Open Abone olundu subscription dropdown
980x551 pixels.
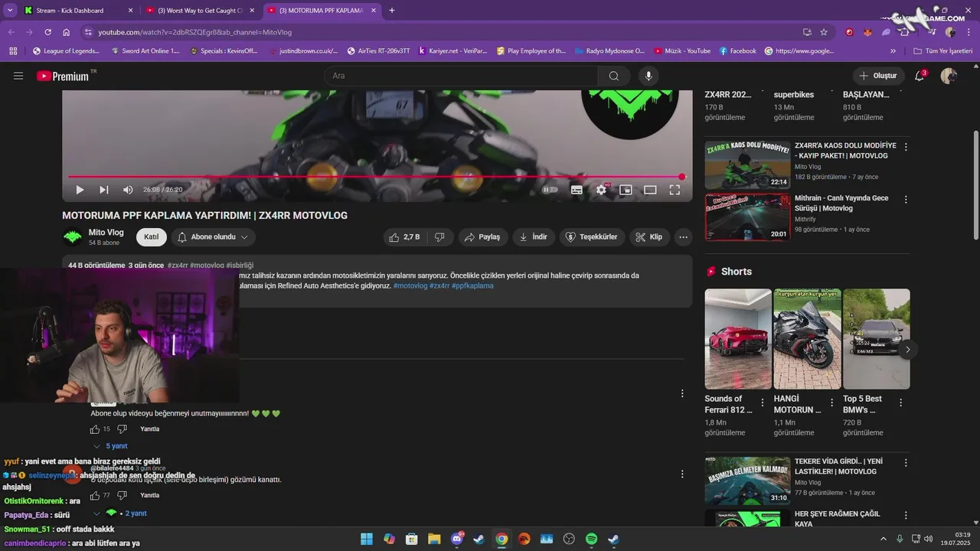coord(214,237)
